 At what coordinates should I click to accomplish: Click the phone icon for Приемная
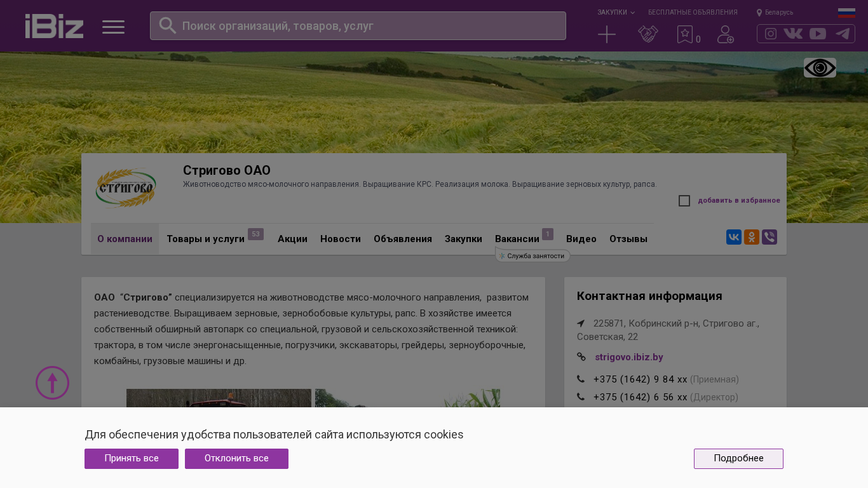[581, 379]
